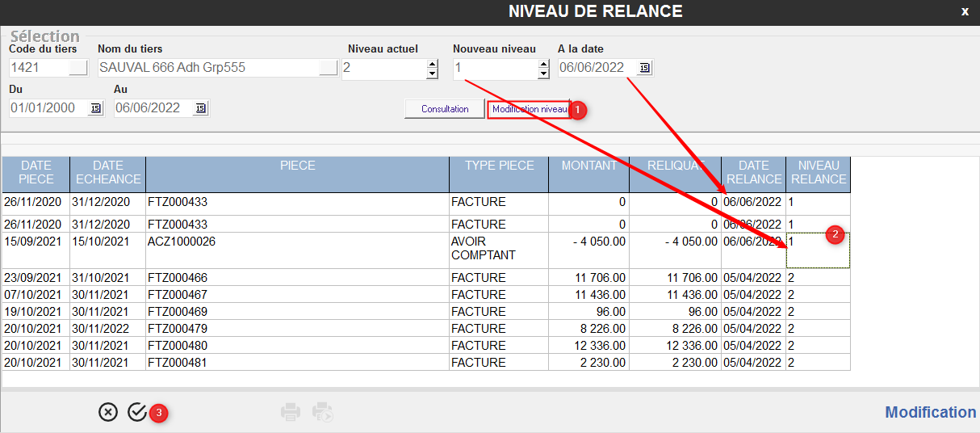Screen dimensions: 980x433
Task: Decrease Niveau actuel with down arrow
Action: [x=432, y=74]
